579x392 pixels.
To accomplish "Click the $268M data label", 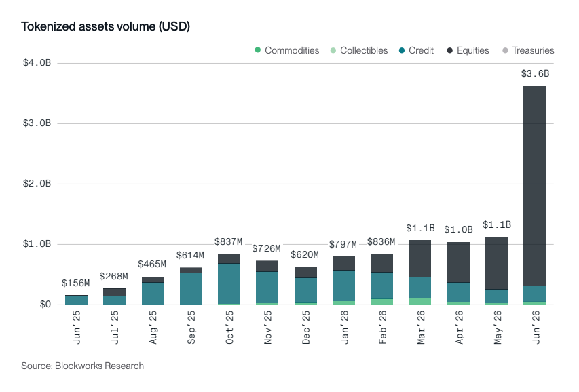I will point(114,277).
